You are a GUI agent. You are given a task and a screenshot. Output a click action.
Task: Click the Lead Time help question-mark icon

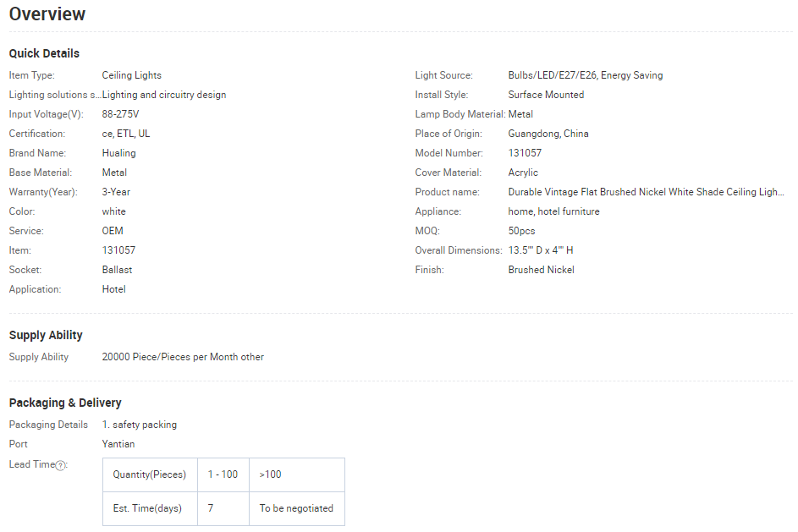[61, 465]
